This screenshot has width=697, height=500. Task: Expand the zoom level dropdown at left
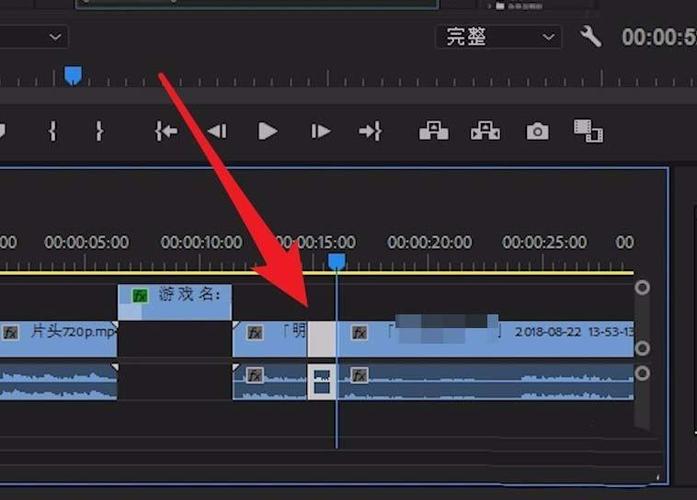pyautogui.click(x=34, y=37)
